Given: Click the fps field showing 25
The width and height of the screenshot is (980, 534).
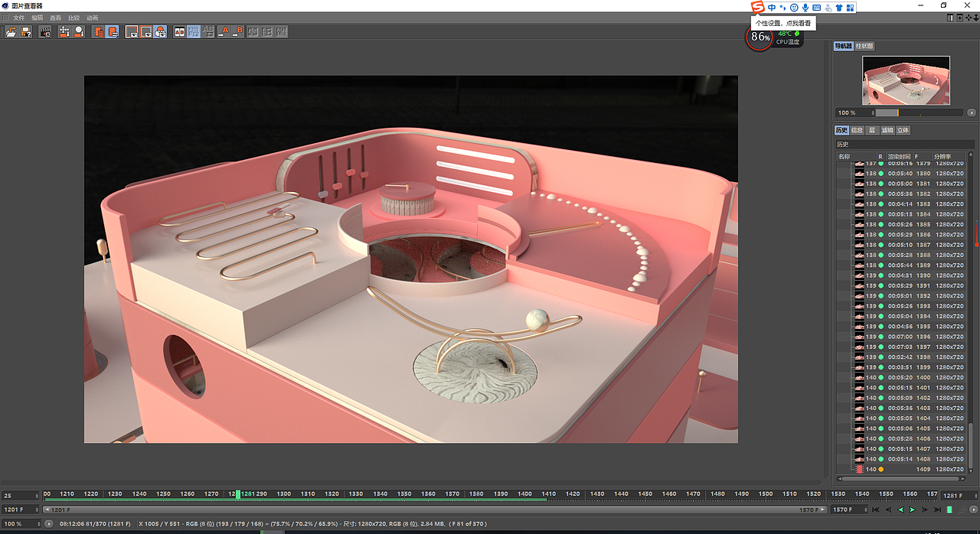Looking at the screenshot, I should coord(21,496).
